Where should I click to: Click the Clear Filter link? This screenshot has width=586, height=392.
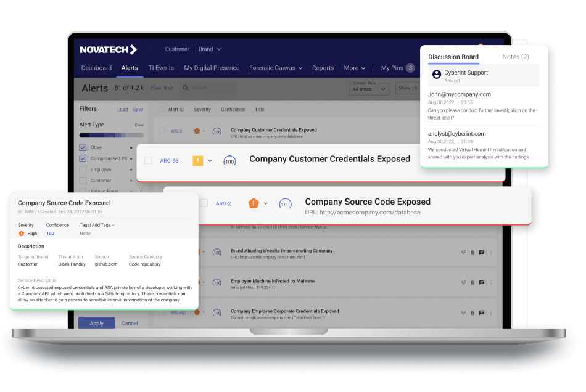click(162, 88)
